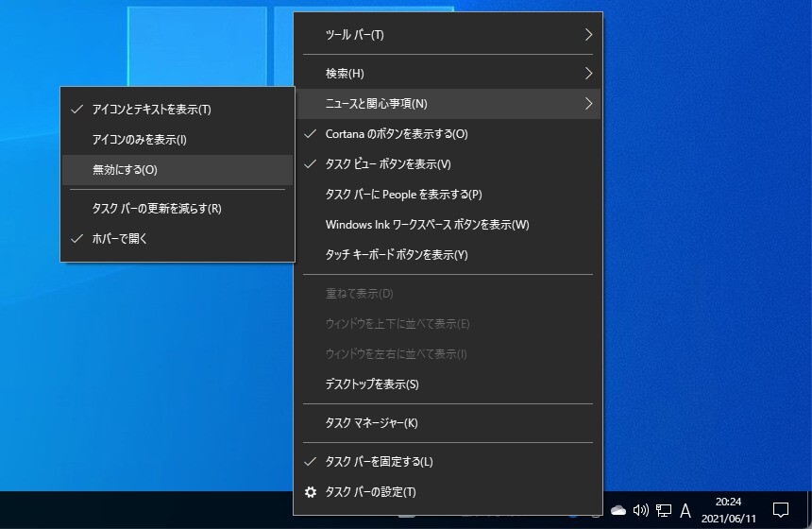Toggle タスク バーの更新を減らす(R)

[x=178, y=208]
